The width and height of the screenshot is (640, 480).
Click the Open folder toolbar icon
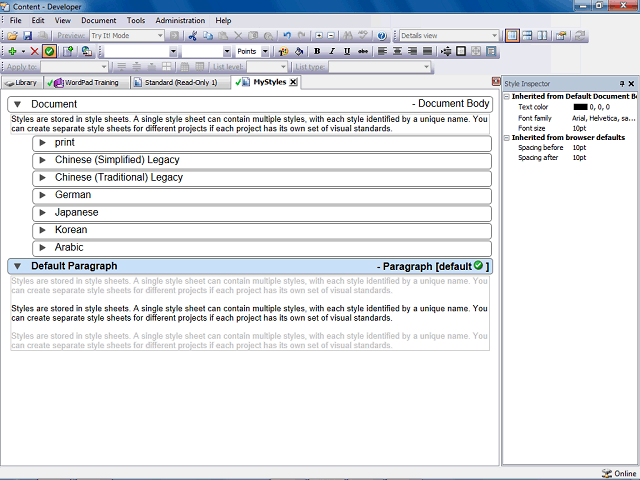coord(12,36)
